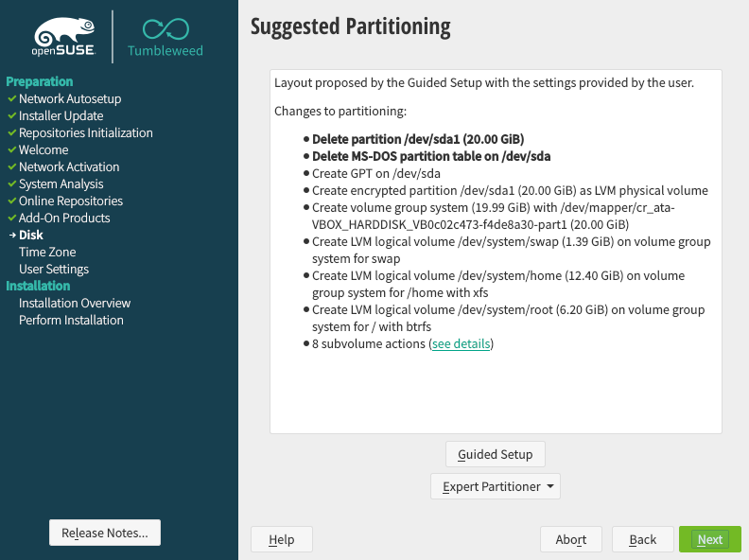Click checkmark beside Add-On Products
Viewport: 749px width, 560px height.
pos(11,218)
